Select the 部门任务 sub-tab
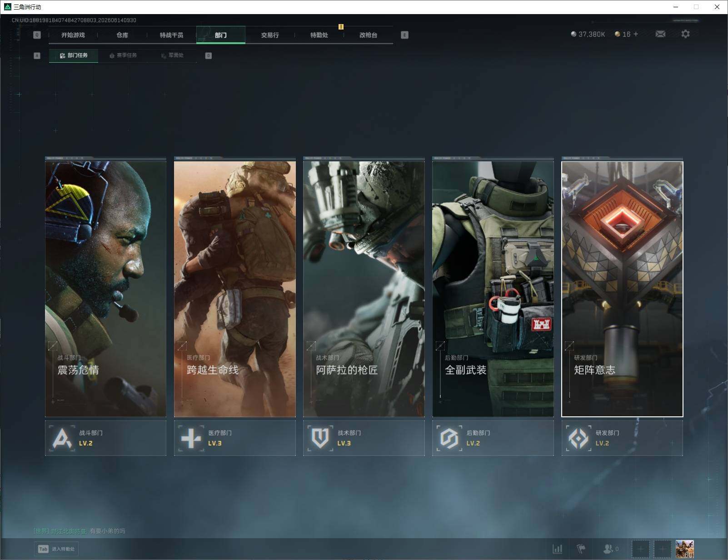Viewport: 728px width, 560px height. click(74, 55)
